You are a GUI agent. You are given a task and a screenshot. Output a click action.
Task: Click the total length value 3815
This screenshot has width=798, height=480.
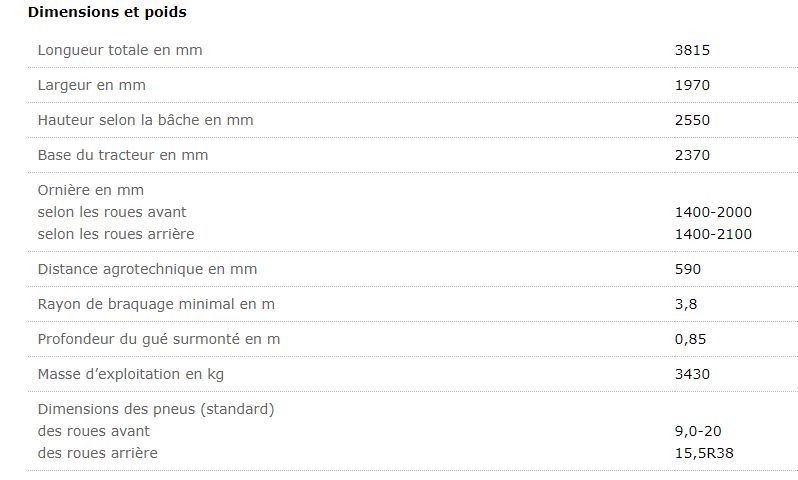(692, 50)
